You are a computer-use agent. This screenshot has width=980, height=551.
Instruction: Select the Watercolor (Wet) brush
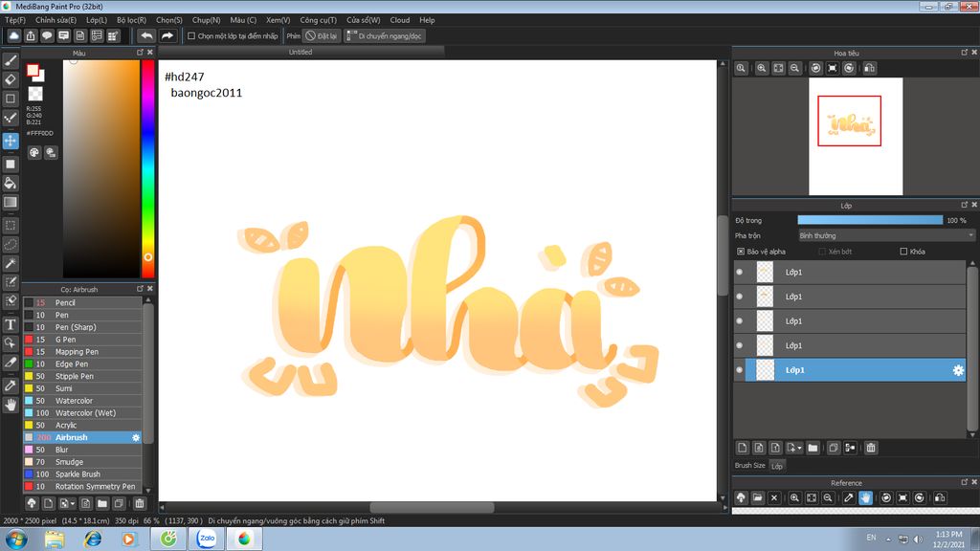tap(82, 413)
